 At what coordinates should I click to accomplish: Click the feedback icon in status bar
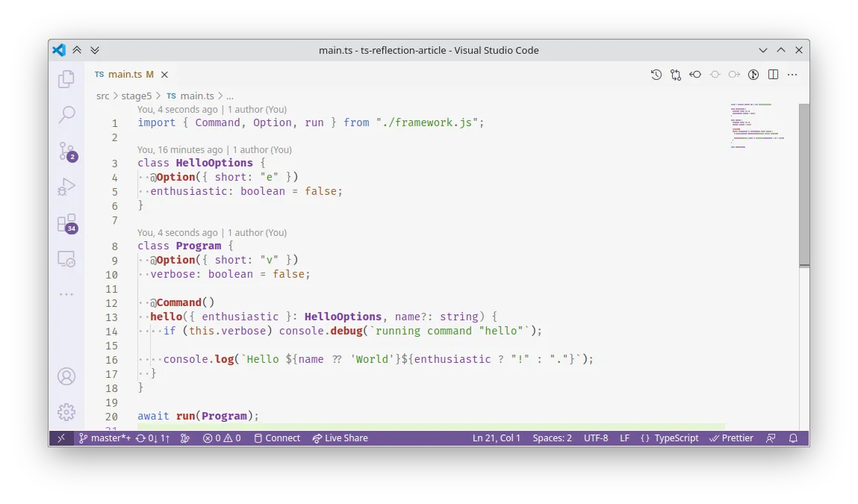[x=771, y=438]
